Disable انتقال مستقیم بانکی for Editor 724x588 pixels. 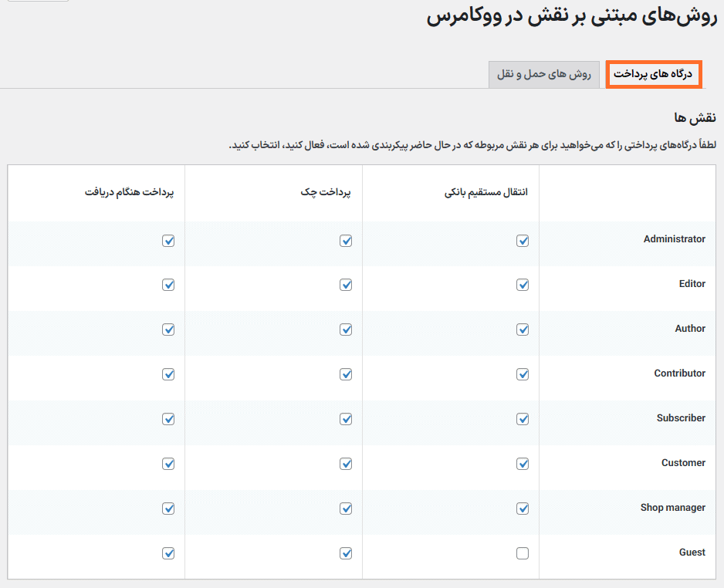click(523, 285)
